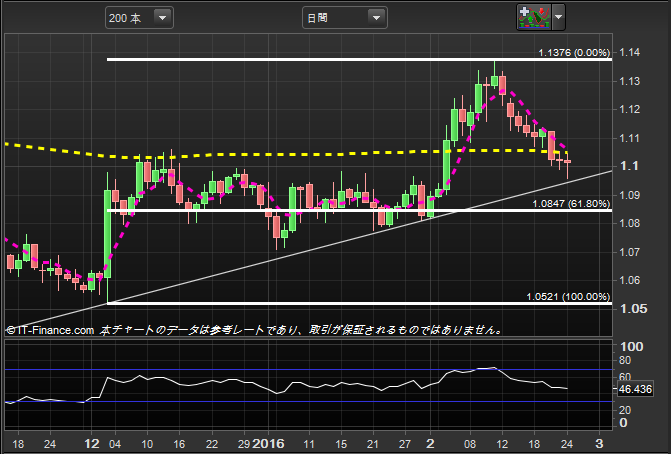Click the 1.09 price axis label
The width and height of the screenshot is (671, 454).
pyautogui.click(x=629, y=195)
